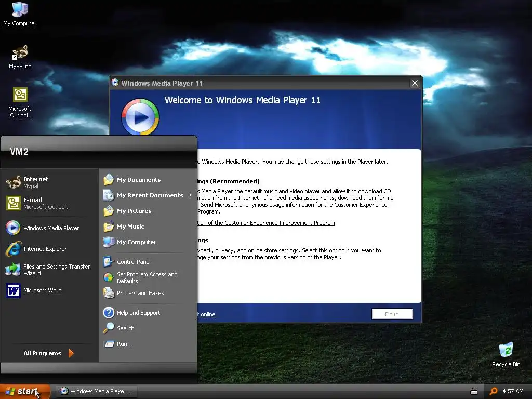Open the Recycle Bin on desktop
The width and height of the screenshot is (532, 399).
point(506,355)
